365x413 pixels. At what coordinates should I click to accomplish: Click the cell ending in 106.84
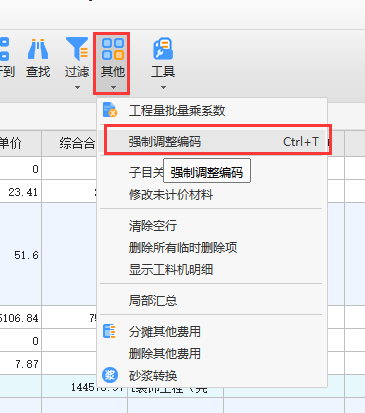click(x=20, y=318)
